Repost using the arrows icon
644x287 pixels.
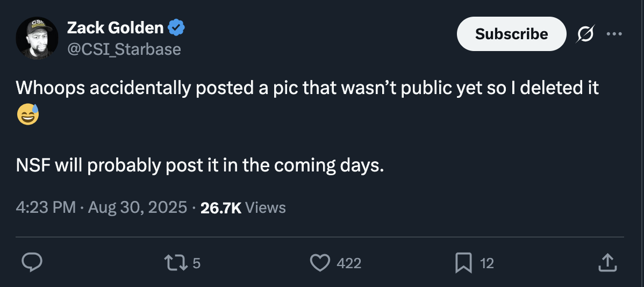tap(175, 263)
